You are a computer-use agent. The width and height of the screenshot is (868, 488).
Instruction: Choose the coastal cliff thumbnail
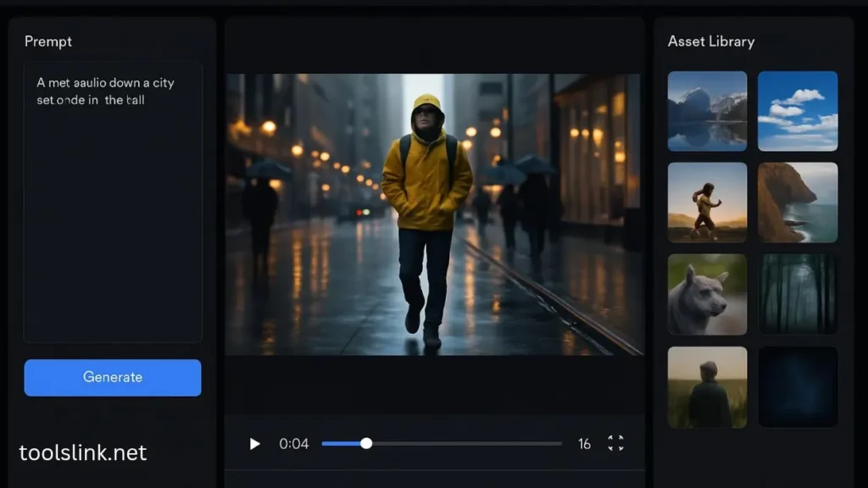click(x=797, y=202)
